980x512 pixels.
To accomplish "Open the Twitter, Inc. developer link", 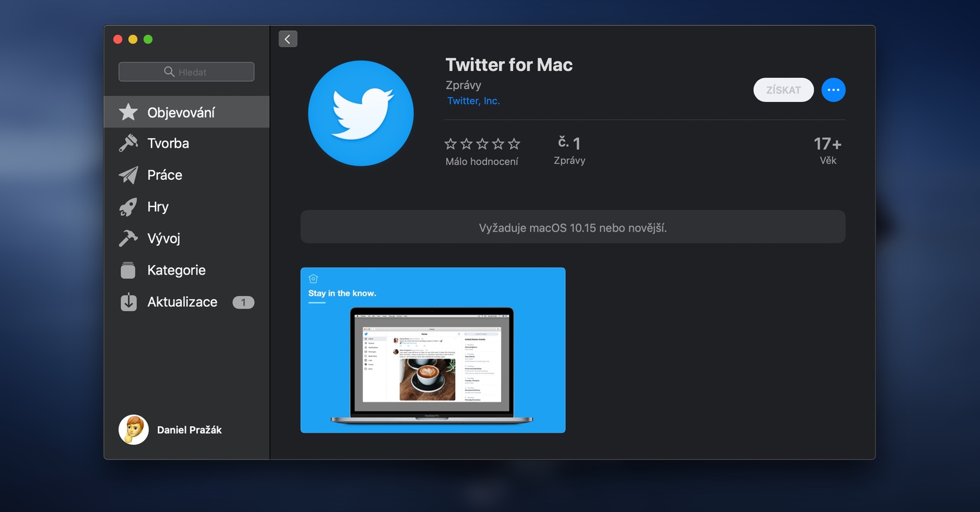I will (x=473, y=101).
